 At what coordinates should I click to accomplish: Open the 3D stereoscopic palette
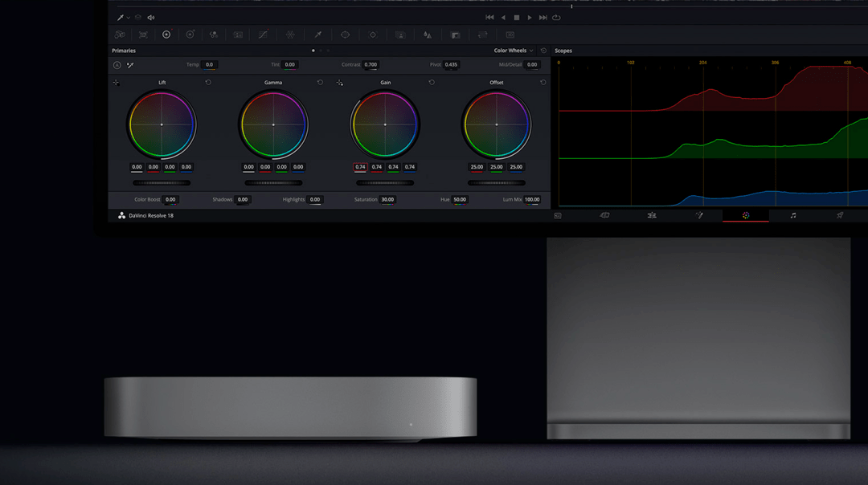[510, 35]
